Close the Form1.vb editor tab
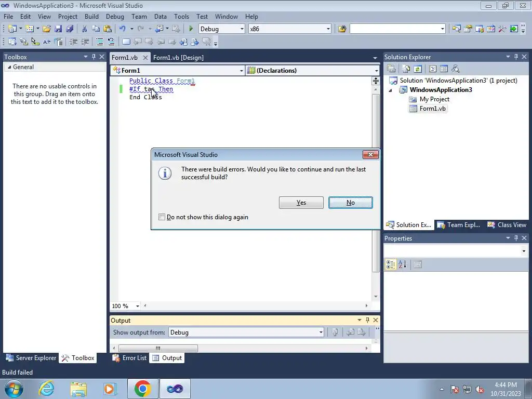Screen dimensions: 532x399 [145, 58]
